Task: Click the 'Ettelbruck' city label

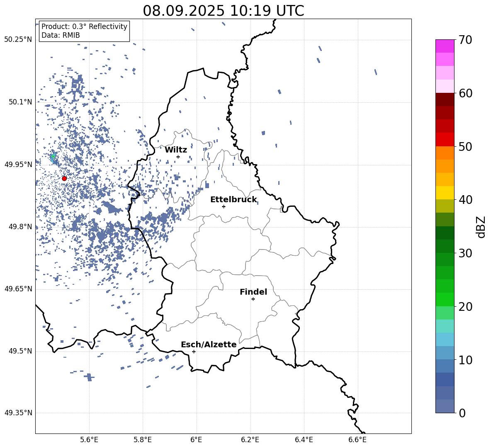Action: (x=233, y=199)
